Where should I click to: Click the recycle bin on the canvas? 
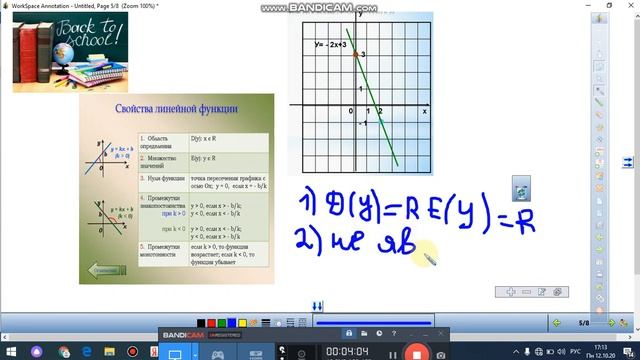tap(521, 189)
